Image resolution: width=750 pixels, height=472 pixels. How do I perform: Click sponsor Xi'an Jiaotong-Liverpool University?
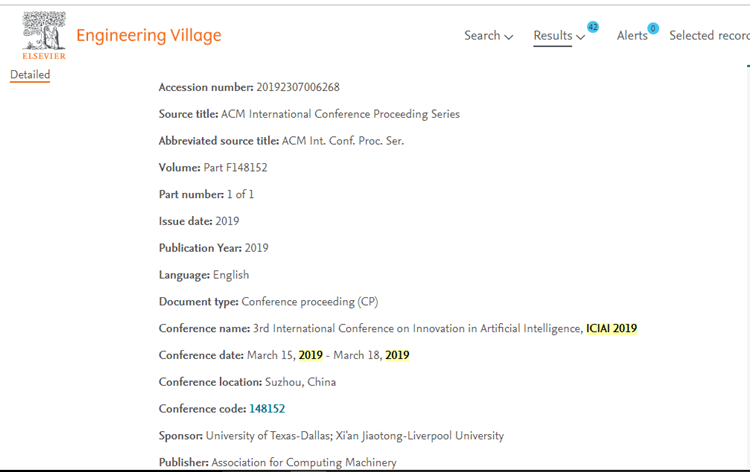pos(419,436)
